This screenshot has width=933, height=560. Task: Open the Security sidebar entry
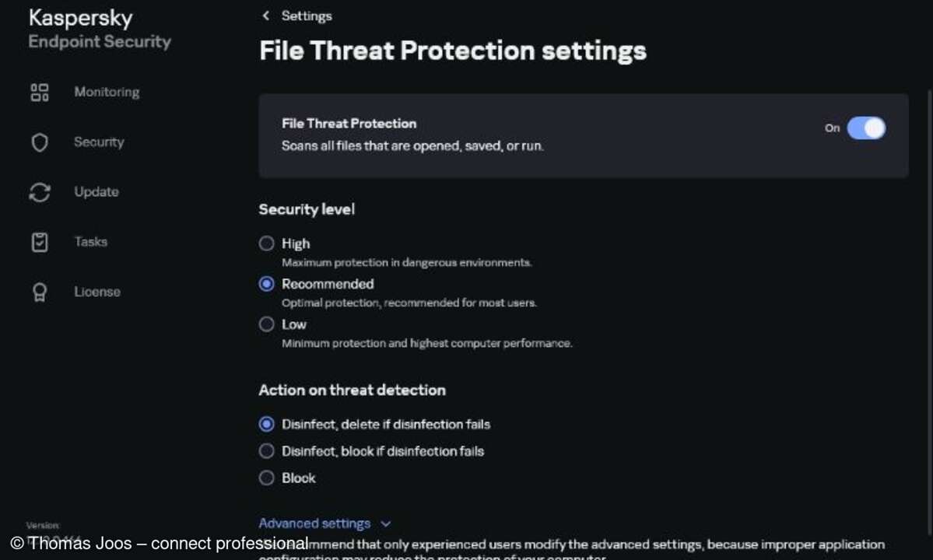(x=99, y=142)
